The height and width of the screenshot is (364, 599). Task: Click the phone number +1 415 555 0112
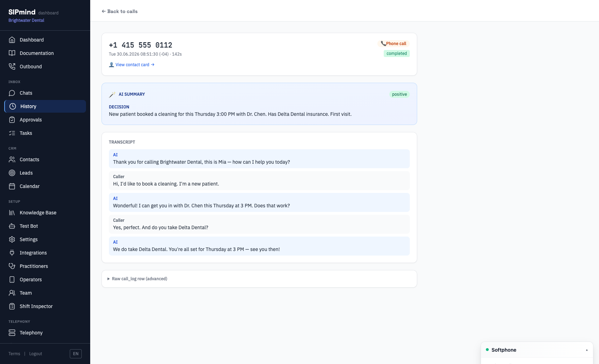click(x=141, y=45)
